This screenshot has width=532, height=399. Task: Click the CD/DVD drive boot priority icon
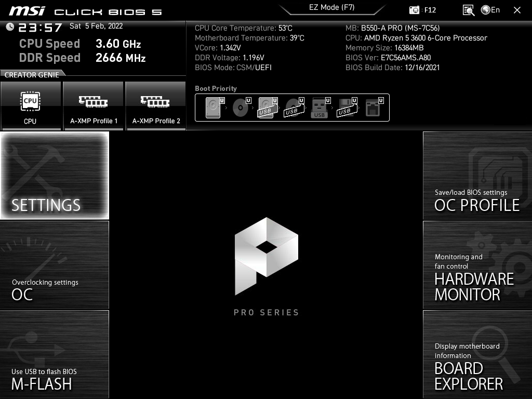click(241, 108)
